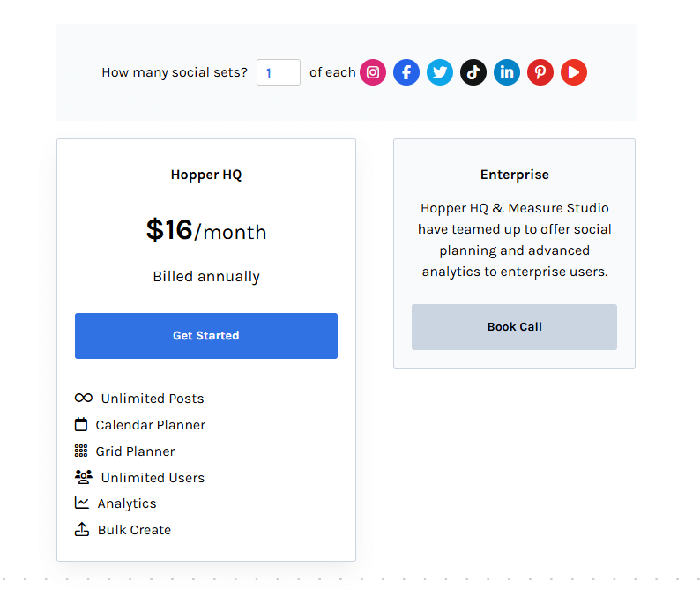Viewport: 700px width, 589px height.
Task: Click the Calendar Planner feature text
Action: [151, 425]
